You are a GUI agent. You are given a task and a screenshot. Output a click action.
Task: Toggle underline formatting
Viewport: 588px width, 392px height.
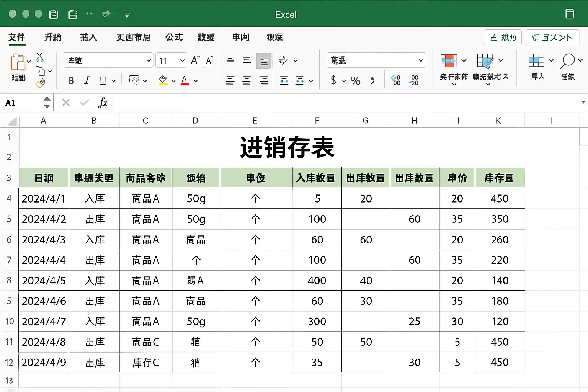tap(103, 80)
